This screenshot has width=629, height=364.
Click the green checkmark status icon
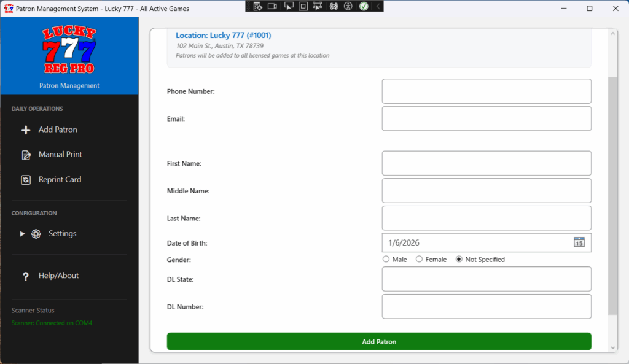364,6
